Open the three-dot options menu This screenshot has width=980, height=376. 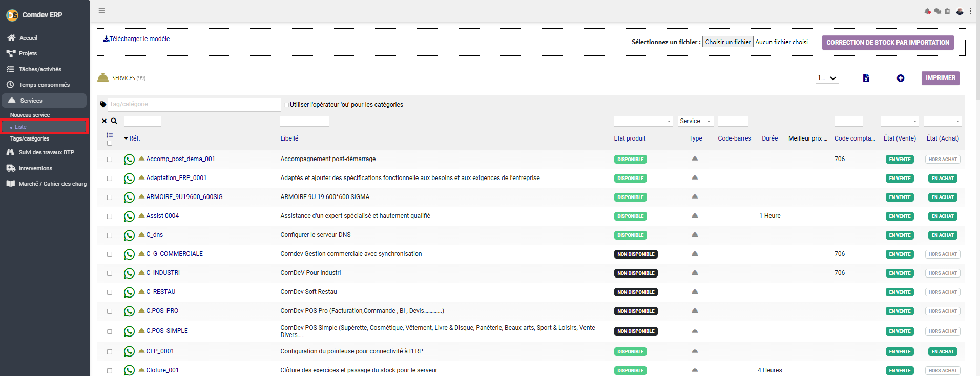pyautogui.click(x=970, y=11)
